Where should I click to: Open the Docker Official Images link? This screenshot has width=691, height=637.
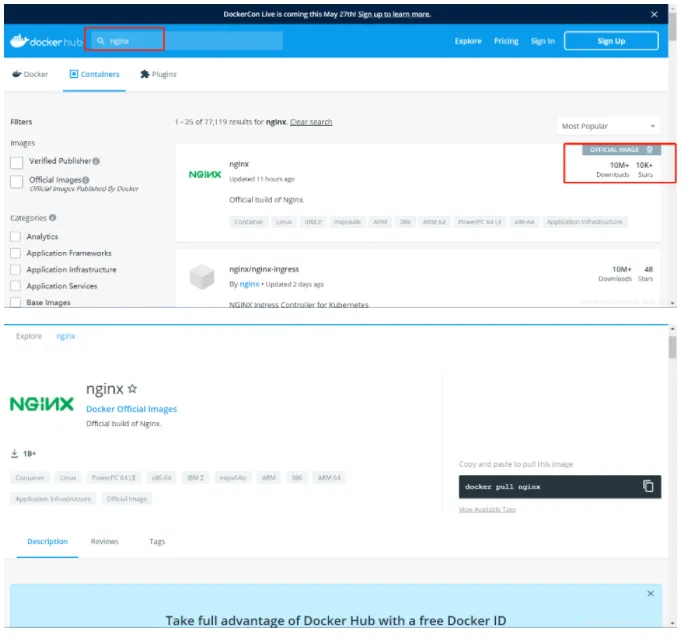pyautogui.click(x=131, y=409)
